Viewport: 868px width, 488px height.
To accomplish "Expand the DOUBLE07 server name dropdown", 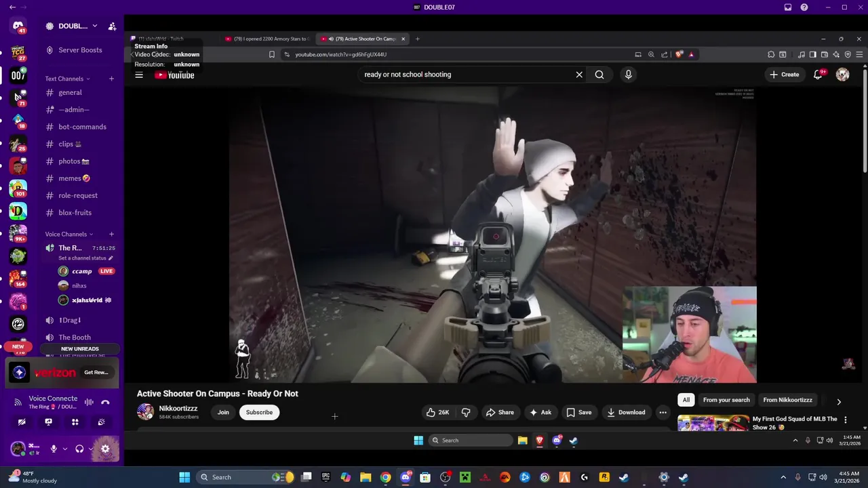I will pyautogui.click(x=95, y=26).
